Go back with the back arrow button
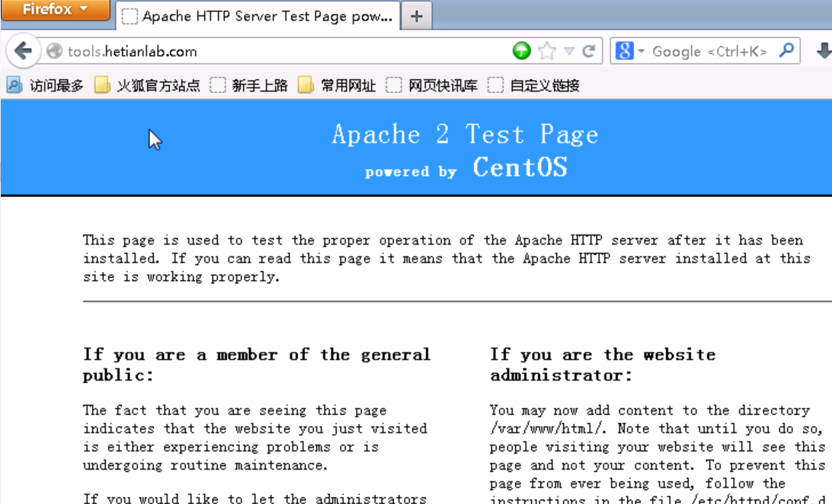 (23, 51)
